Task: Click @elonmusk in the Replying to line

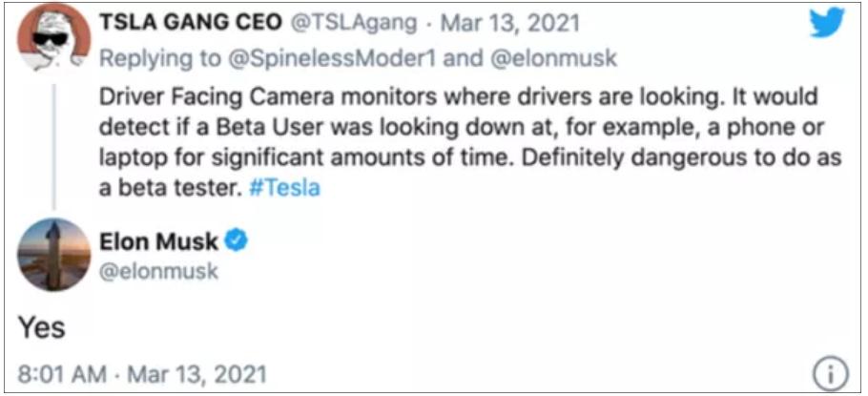Action: 555,57
